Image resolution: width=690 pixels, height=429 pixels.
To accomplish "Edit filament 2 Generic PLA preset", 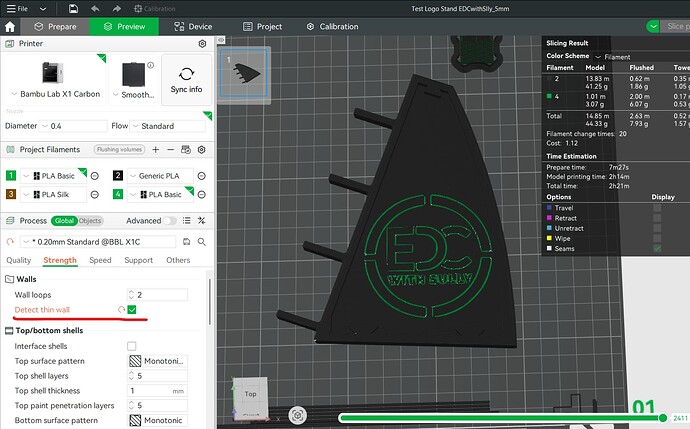I will point(202,176).
